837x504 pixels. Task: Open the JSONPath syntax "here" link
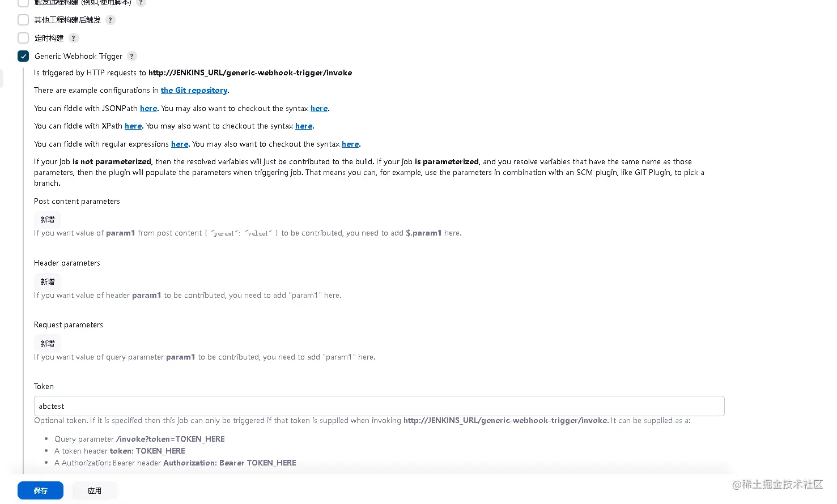click(x=319, y=108)
